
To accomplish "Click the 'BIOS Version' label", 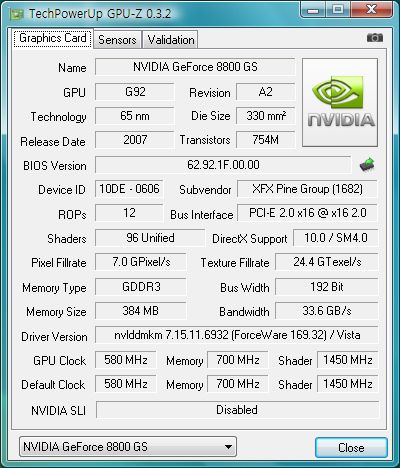I will point(55,166).
